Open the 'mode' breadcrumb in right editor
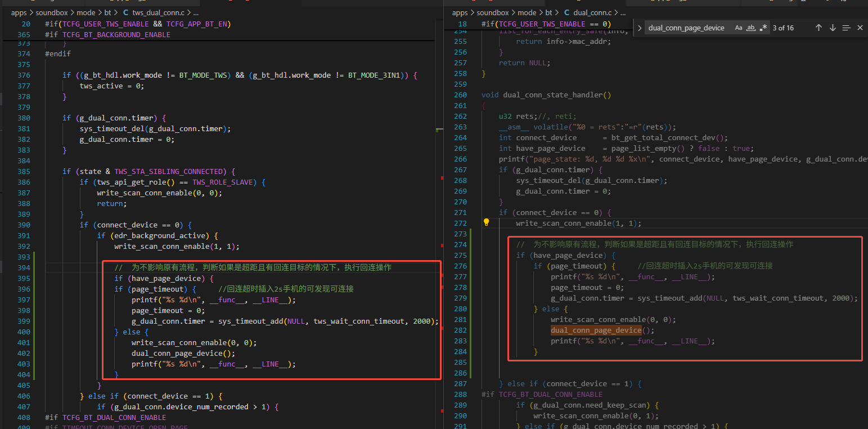Viewport: 868px width, 429px height. (527, 12)
